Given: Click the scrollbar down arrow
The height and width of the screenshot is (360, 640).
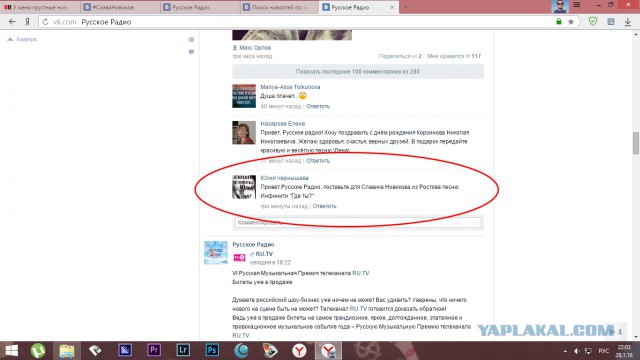Looking at the screenshot, I should point(636,337).
